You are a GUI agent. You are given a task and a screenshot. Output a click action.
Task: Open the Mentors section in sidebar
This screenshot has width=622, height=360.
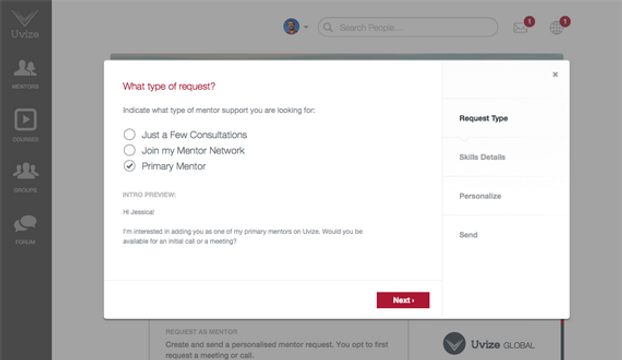click(25, 73)
